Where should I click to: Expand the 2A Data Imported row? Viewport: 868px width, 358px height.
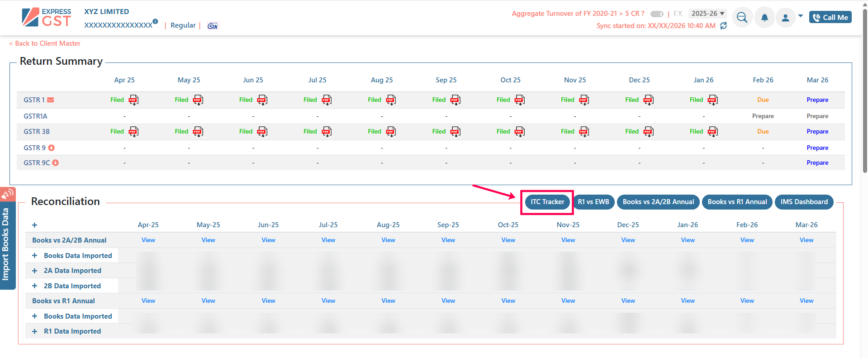(35, 271)
